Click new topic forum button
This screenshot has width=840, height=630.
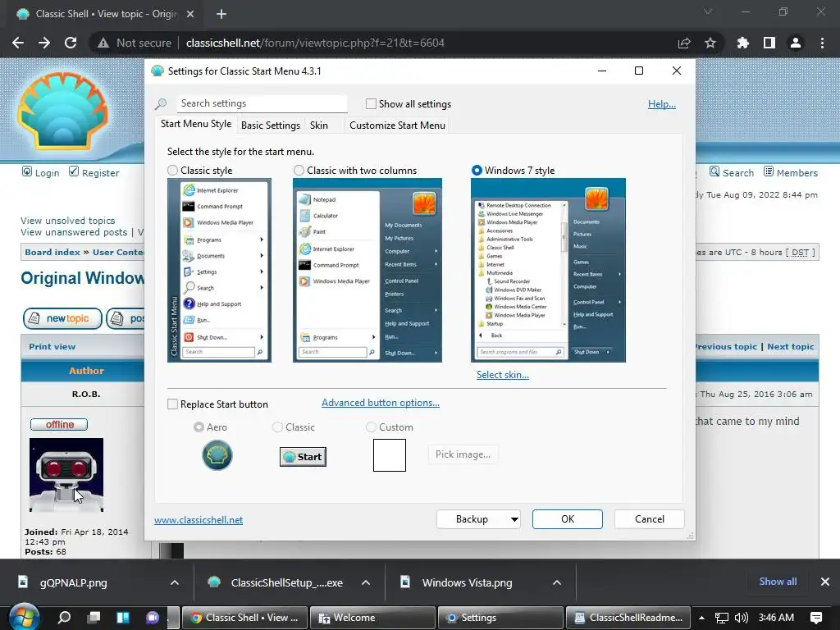62,318
